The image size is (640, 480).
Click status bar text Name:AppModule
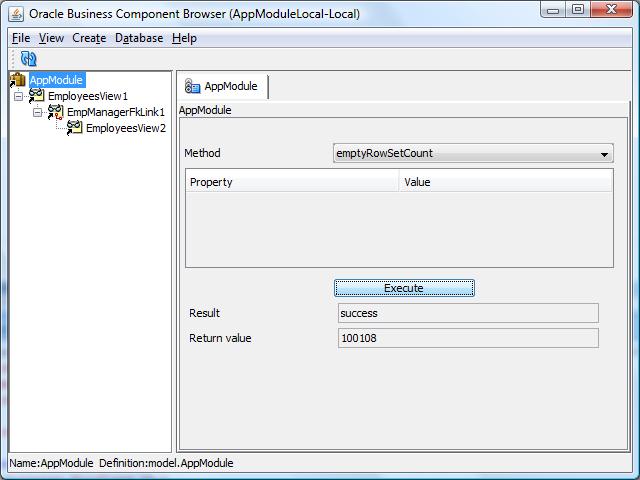pyautogui.click(x=51, y=463)
